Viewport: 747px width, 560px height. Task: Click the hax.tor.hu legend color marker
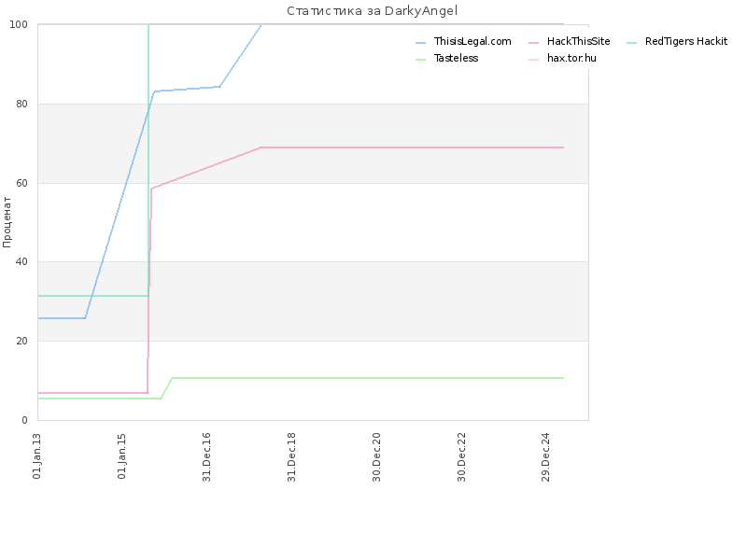(533, 60)
